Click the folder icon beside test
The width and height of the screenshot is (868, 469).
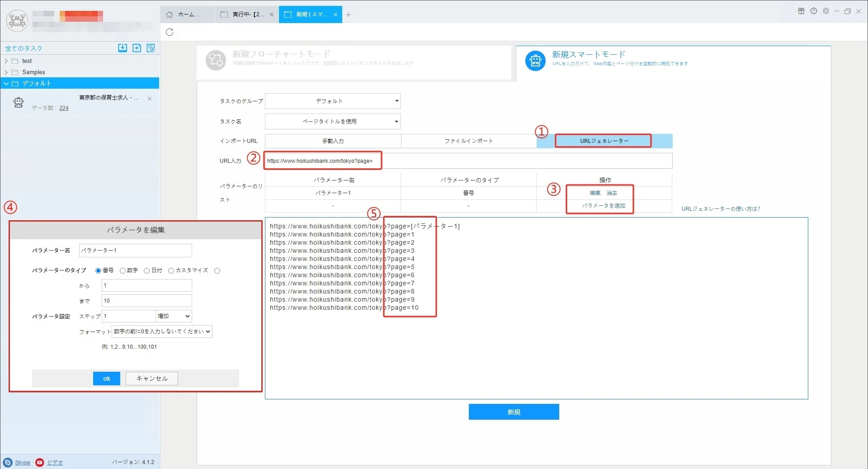click(x=15, y=61)
